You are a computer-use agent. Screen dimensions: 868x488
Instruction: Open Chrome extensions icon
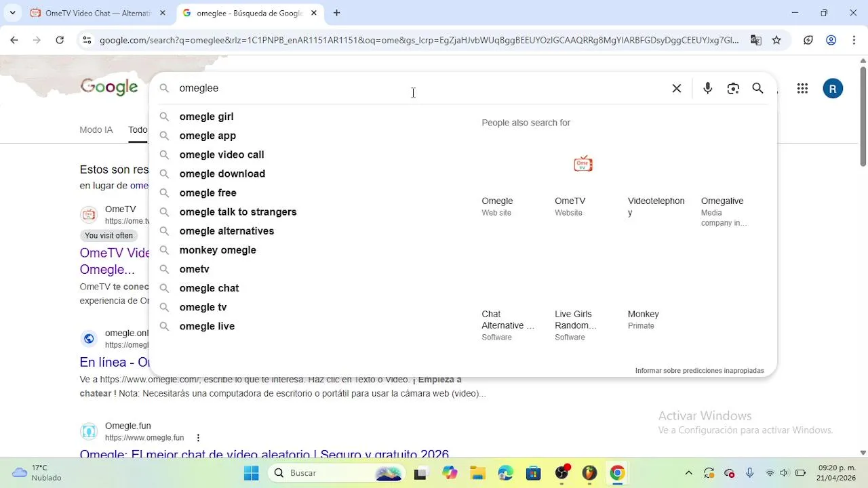(x=808, y=40)
